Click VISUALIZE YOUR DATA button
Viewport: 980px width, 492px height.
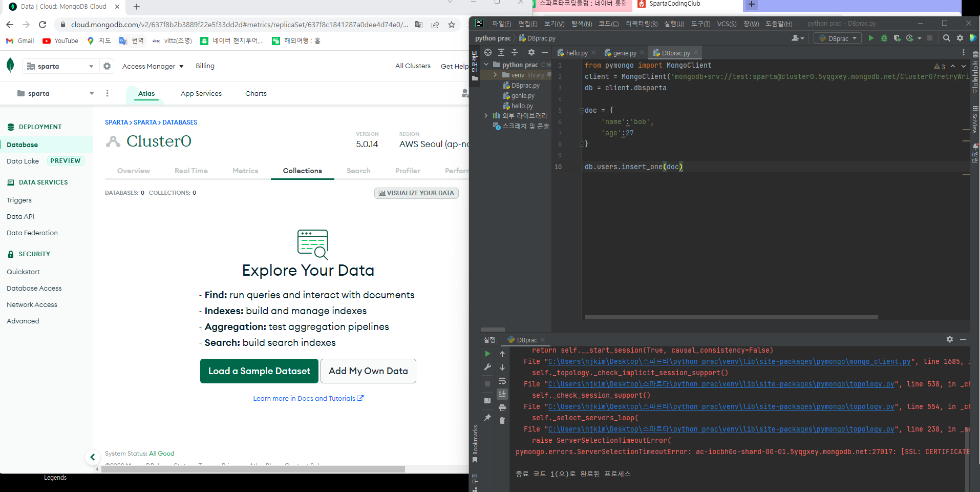(416, 193)
